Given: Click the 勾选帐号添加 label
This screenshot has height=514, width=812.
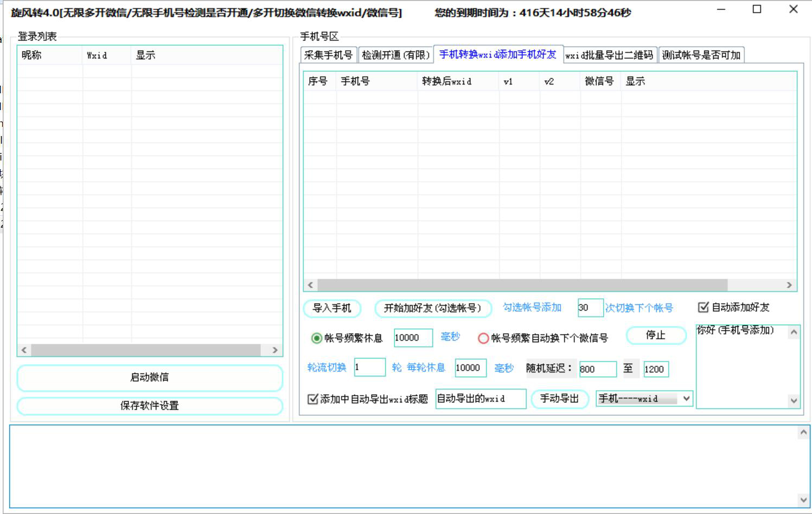Looking at the screenshot, I should click(x=532, y=307).
